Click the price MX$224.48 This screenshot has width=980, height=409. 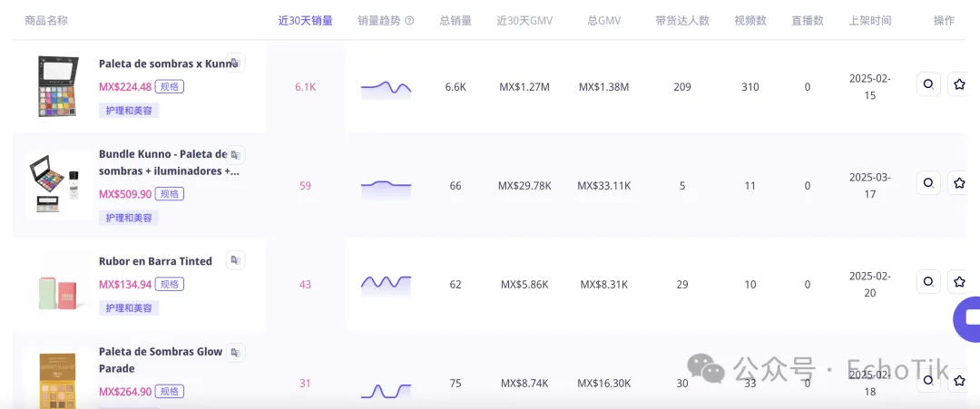[x=125, y=87]
